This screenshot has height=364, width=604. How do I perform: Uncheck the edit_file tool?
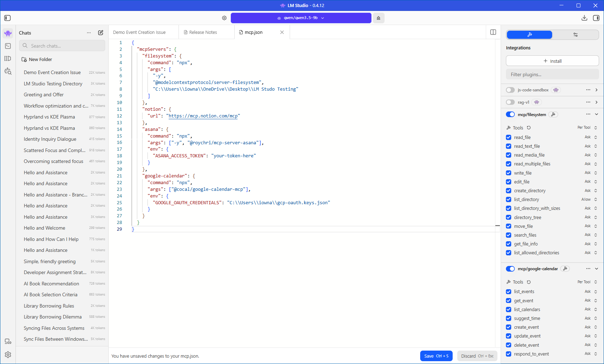pos(508,182)
